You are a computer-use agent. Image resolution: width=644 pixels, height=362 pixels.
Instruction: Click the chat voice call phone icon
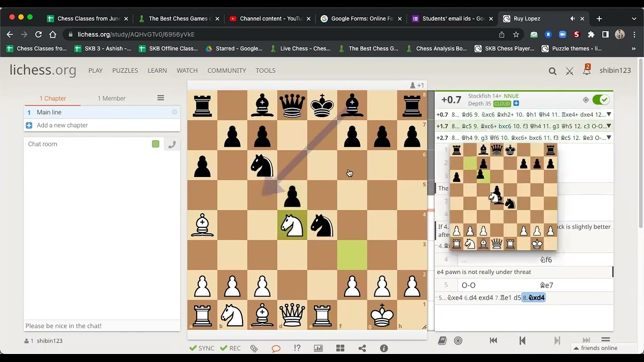click(x=172, y=144)
